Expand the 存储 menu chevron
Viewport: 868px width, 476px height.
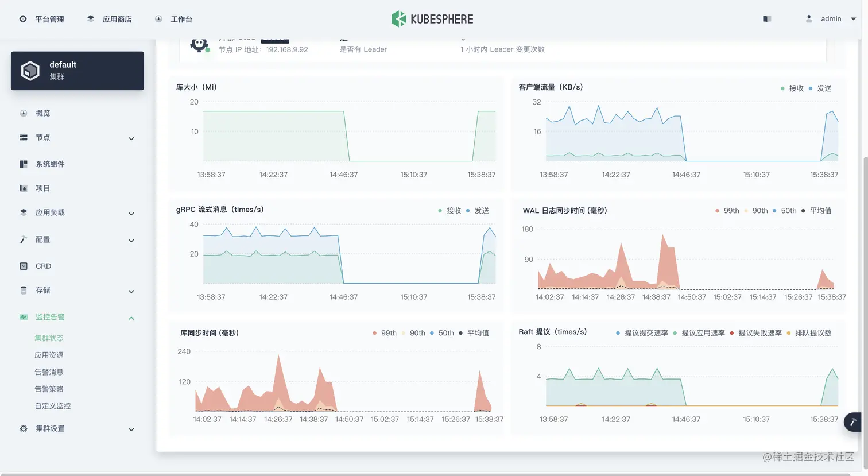[x=131, y=291]
